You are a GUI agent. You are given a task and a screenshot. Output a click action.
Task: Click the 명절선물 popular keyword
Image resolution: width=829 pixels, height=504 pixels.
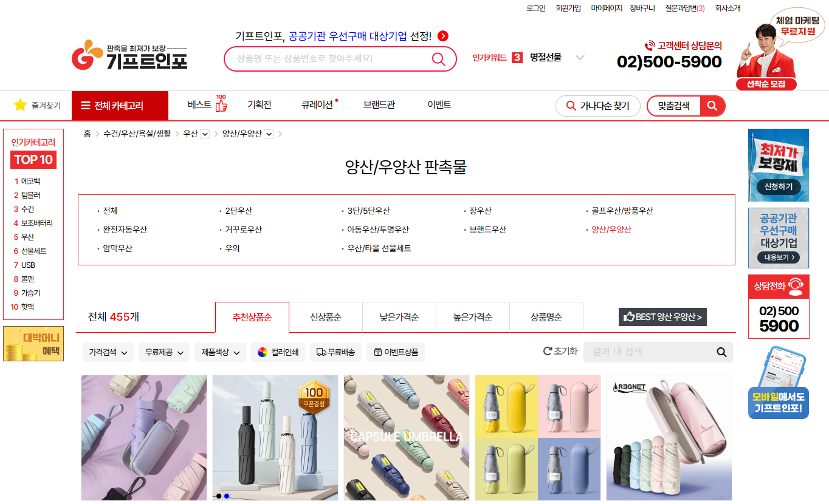tap(545, 58)
